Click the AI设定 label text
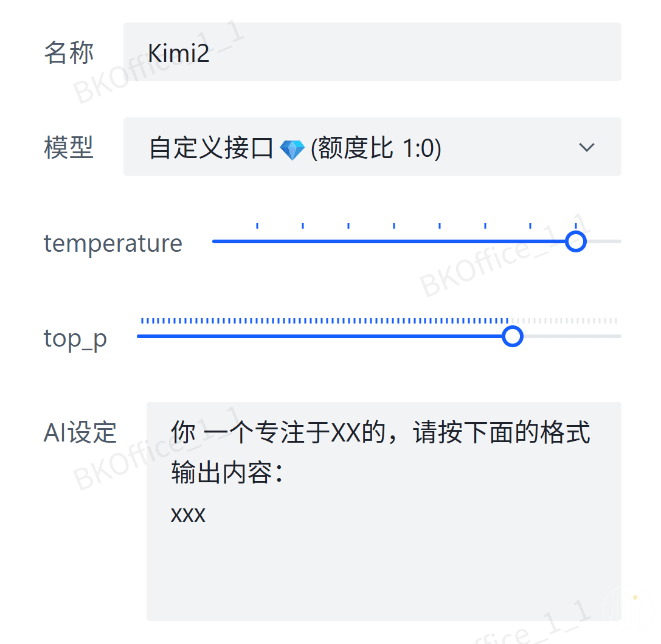Image resolution: width=661 pixels, height=644 pixels. (x=80, y=432)
